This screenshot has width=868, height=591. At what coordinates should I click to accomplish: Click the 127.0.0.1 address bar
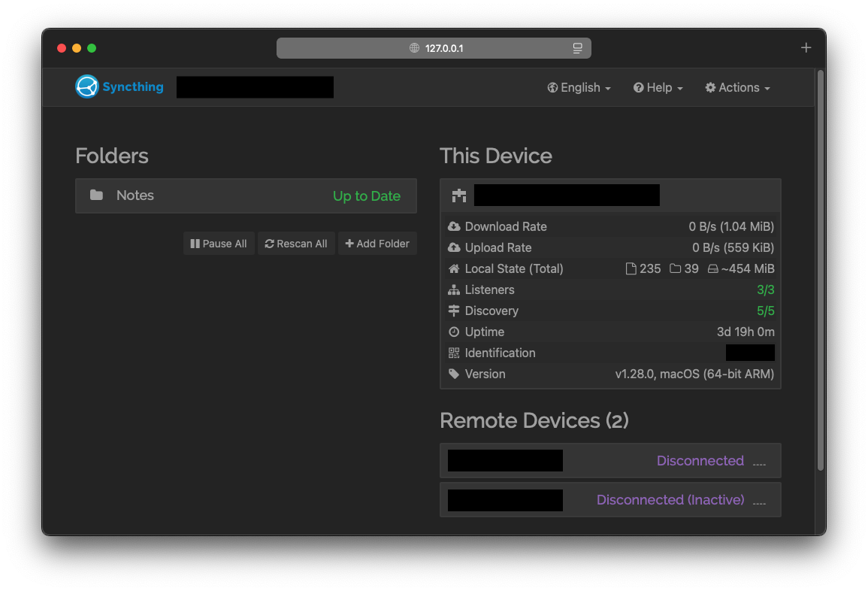pos(434,48)
